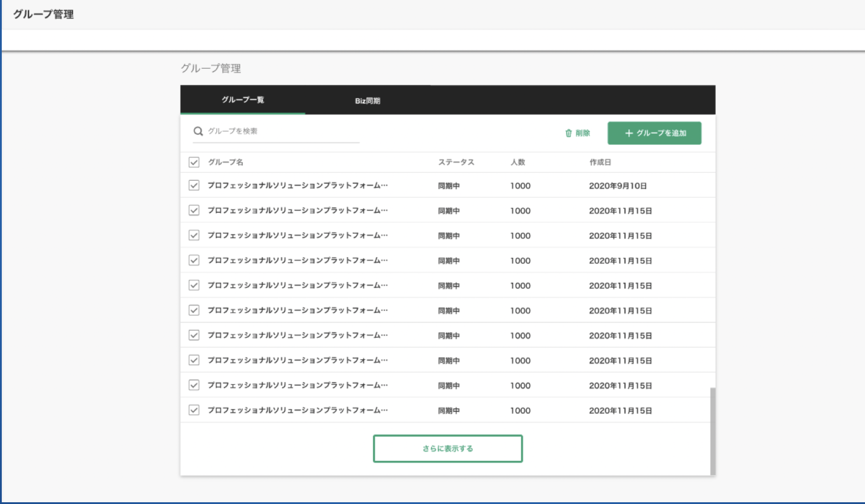Click the ステータス column header
Image resolution: width=865 pixels, height=504 pixels.
456,162
